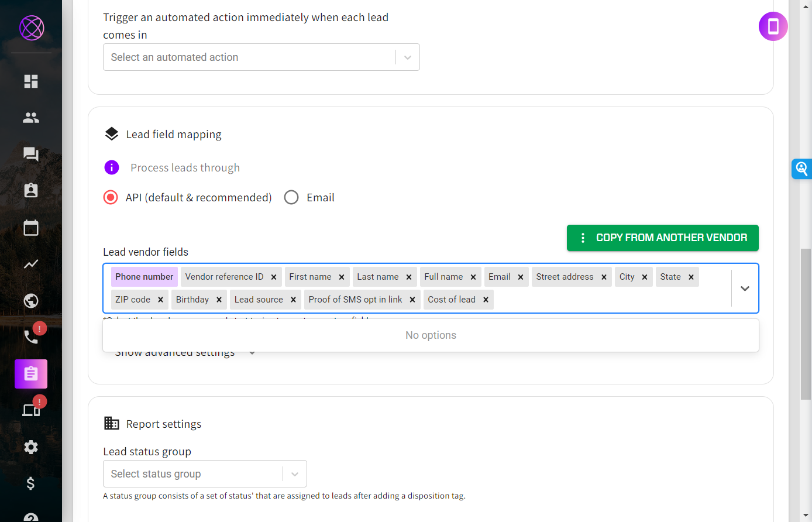The image size is (812, 522).
Task: Open the Select an automated action dropdown
Action: tap(262, 57)
